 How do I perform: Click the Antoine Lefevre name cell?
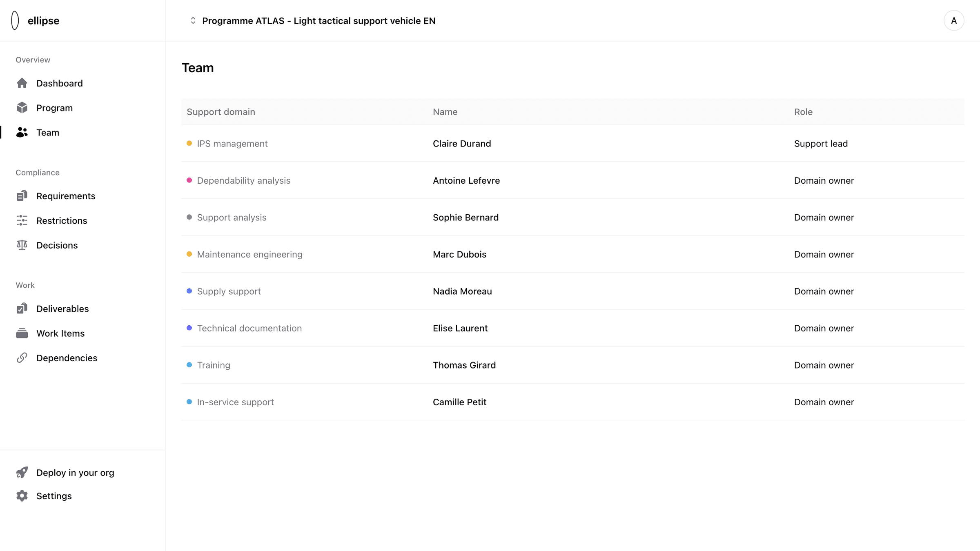pyautogui.click(x=466, y=180)
